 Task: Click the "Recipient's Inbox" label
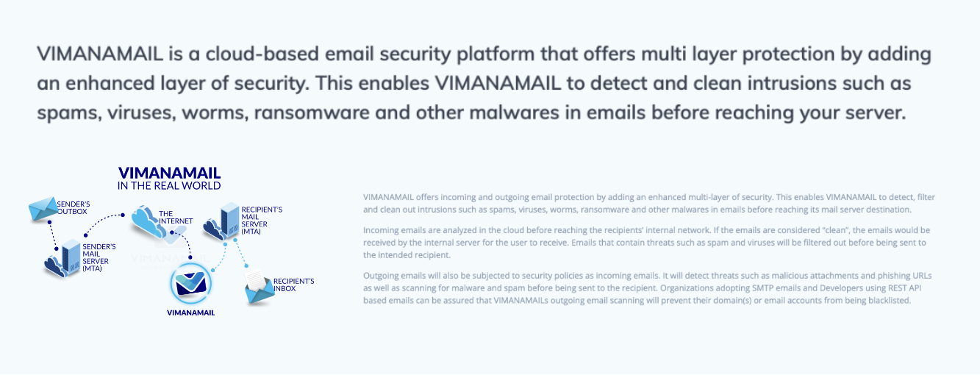pos(294,285)
